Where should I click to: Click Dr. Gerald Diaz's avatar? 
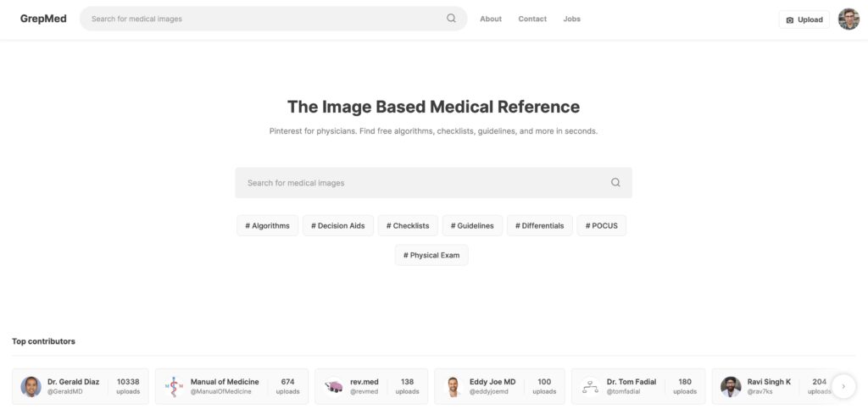click(31, 387)
